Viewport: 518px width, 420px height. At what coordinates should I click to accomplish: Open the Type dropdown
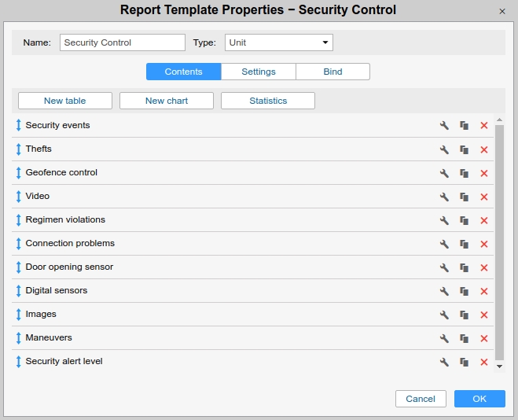click(x=279, y=42)
